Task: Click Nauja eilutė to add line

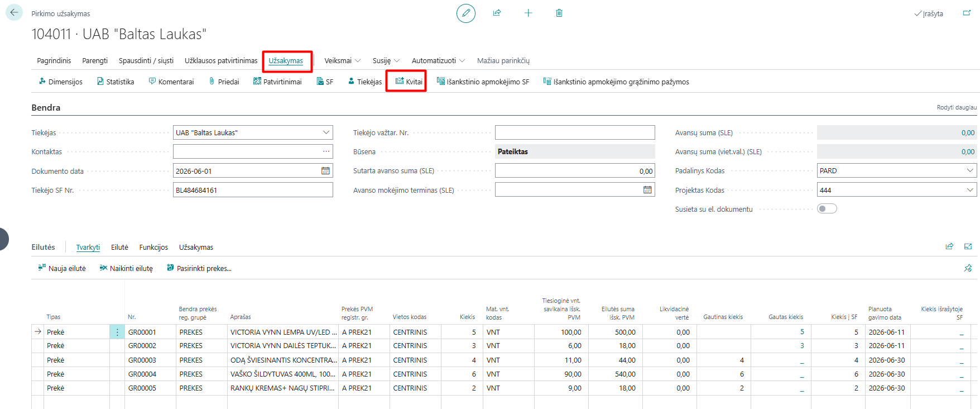Action: 62,268
